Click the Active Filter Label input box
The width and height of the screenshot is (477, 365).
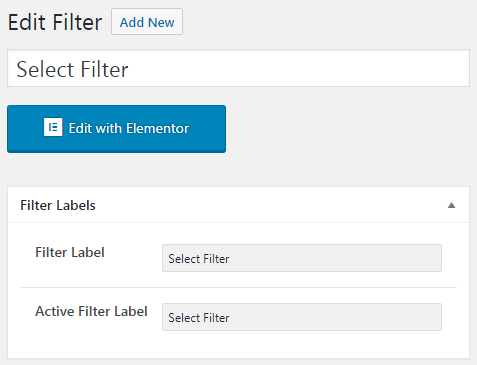302,317
